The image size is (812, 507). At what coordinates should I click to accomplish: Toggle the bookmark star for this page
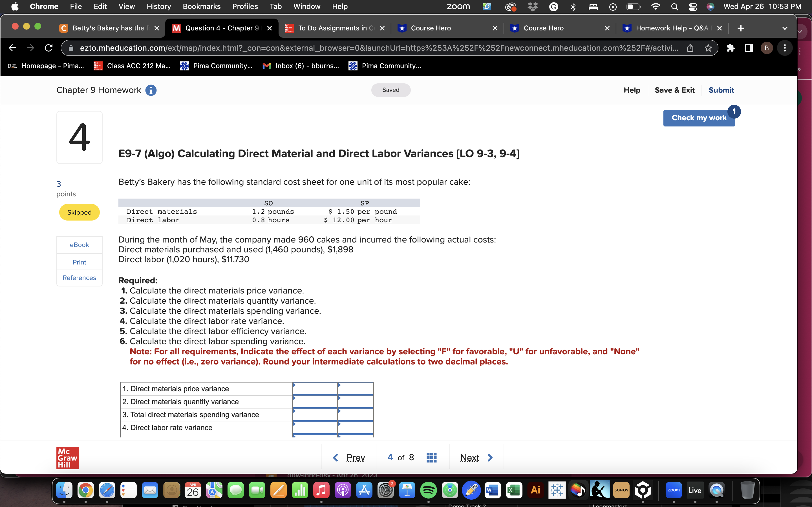tap(708, 48)
